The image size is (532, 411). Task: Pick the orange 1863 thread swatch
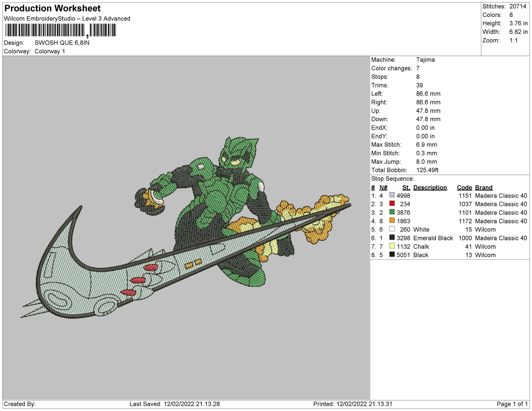[392, 221]
